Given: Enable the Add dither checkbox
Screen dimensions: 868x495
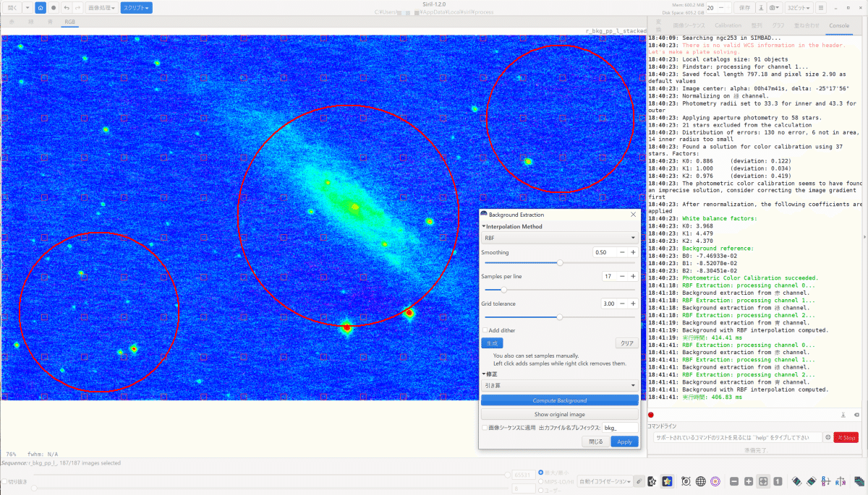Looking at the screenshot, I should (x=485, y=330).
